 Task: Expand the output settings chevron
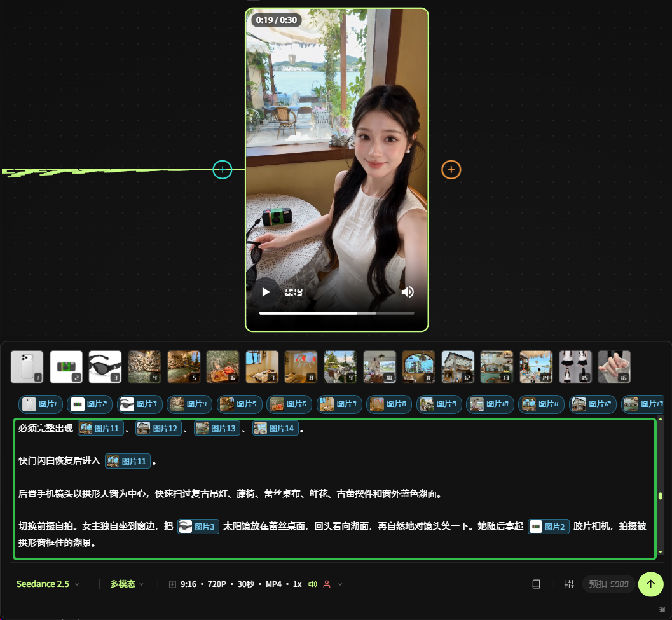pyautogui.click(x=340, y=584)
